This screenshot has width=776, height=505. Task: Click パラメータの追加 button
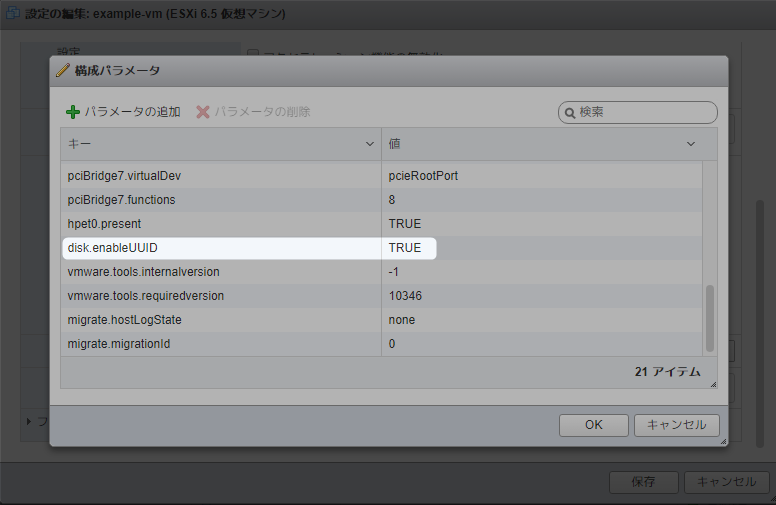coord(123,112)
